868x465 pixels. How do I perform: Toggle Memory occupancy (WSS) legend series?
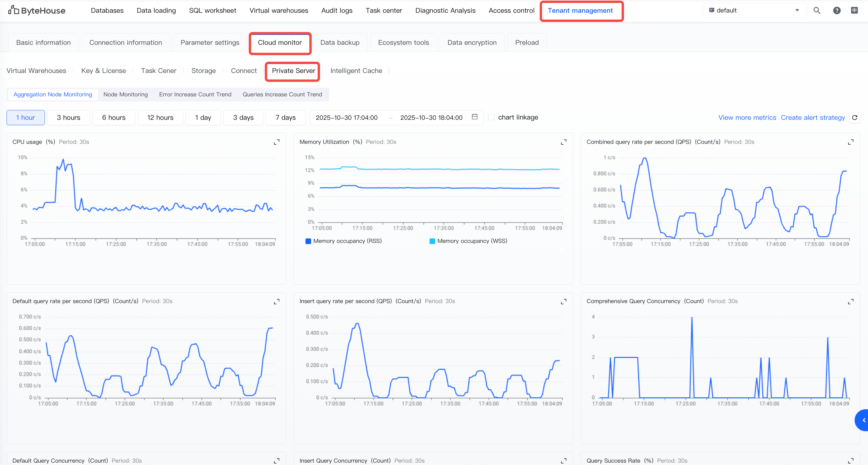click(468, 241)
